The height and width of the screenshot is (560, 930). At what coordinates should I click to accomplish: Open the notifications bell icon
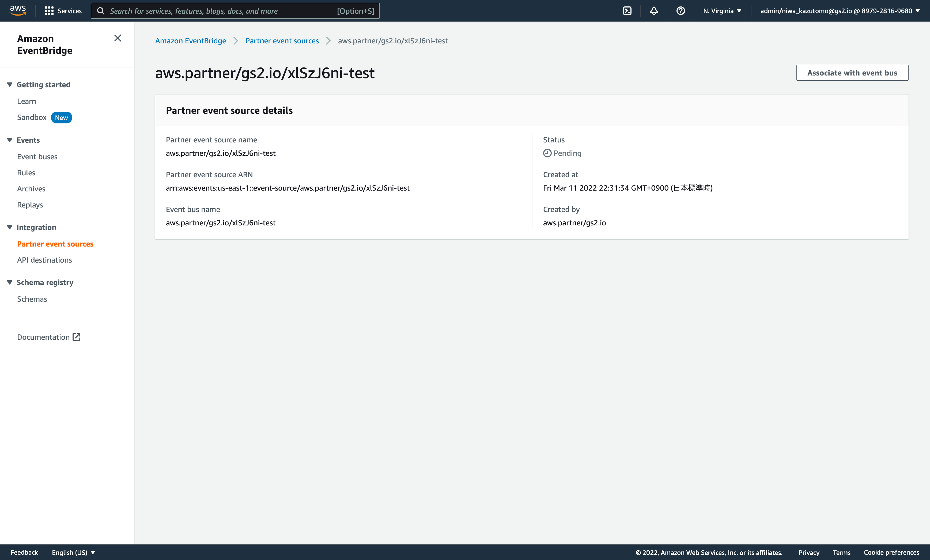pos(654,11)
